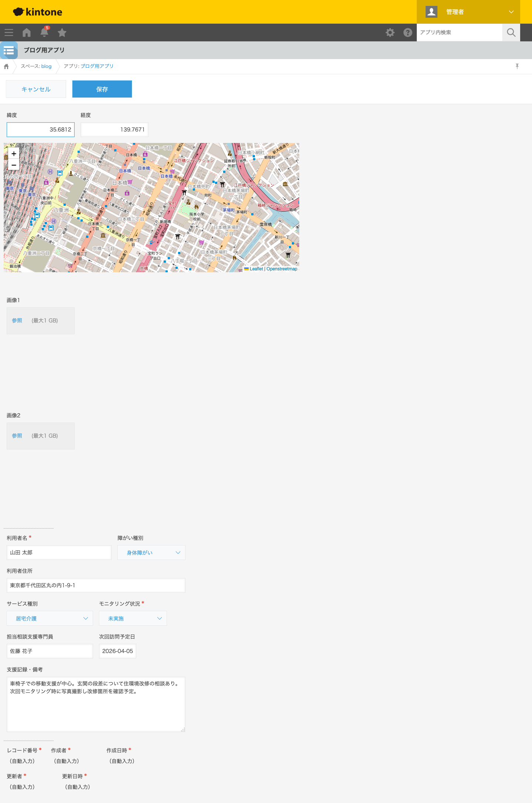Click the 次回訪問予定日 date field

pyautogui.click(x=117, y=651)
